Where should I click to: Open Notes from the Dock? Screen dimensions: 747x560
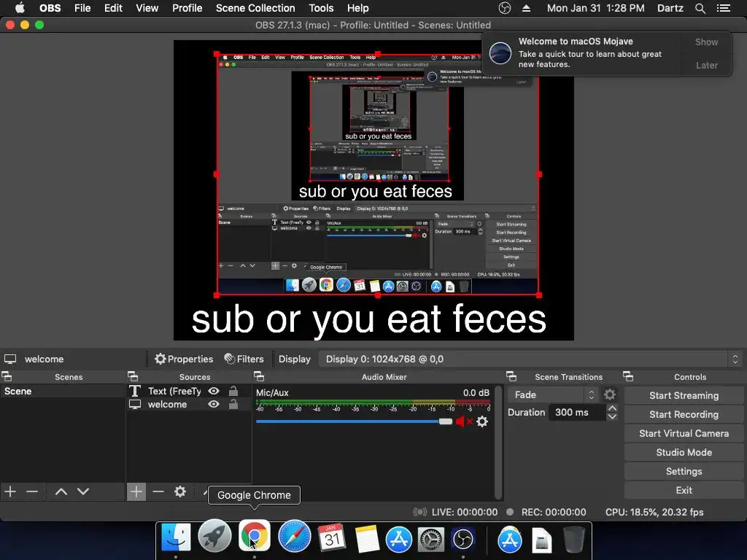(367, 539)
